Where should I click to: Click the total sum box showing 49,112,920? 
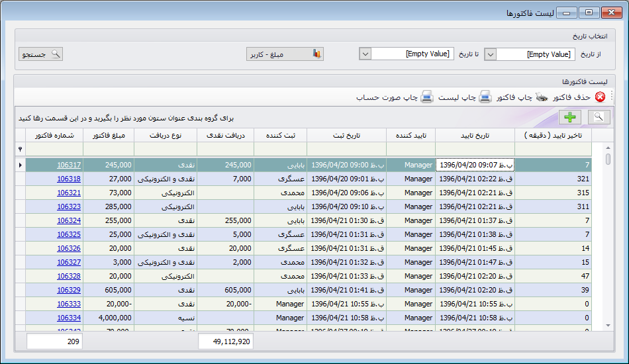click(225, 341)
